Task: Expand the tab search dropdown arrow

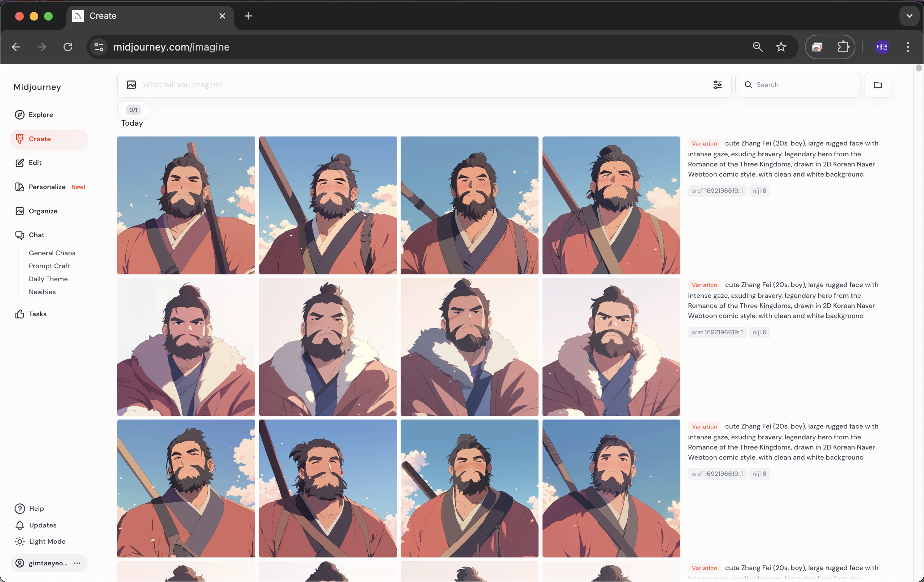Action: (x=909, y=16)
